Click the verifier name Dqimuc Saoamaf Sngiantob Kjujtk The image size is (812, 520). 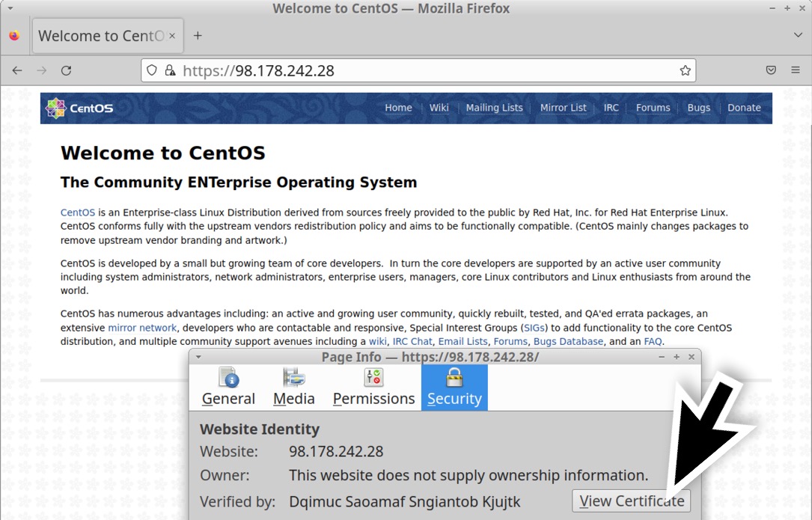click(405, 502)
